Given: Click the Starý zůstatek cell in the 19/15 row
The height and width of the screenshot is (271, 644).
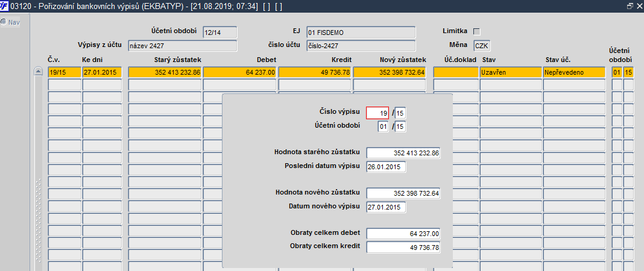Looking at the screenshot, I should [x=165, y=72].
